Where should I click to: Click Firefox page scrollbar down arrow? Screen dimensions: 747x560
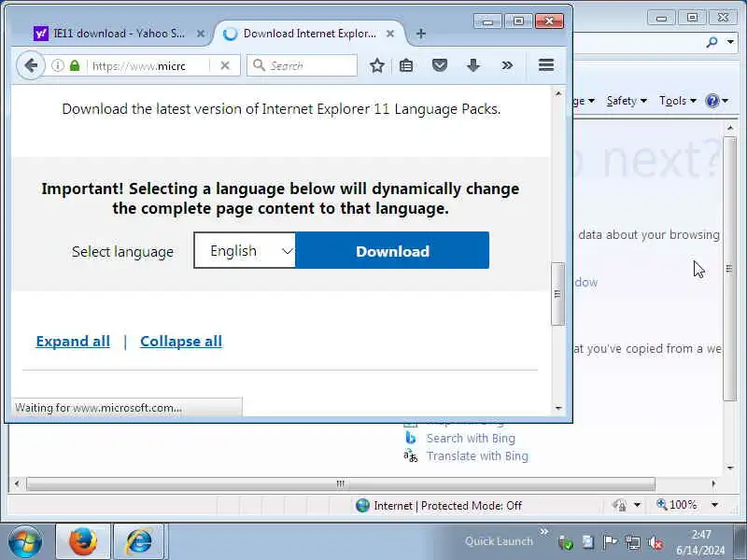tap(558, 408)
